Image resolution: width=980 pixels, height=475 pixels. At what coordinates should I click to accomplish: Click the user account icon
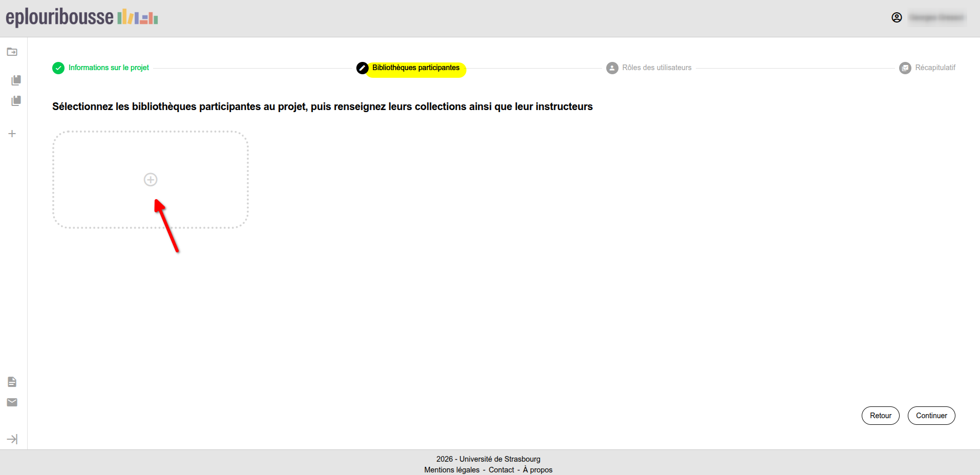point(897,17)
